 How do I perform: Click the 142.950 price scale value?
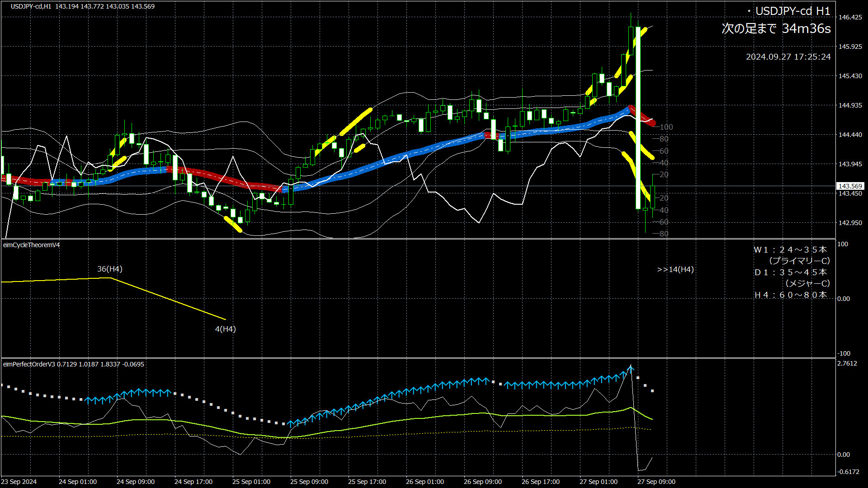(x=850, y=223)
